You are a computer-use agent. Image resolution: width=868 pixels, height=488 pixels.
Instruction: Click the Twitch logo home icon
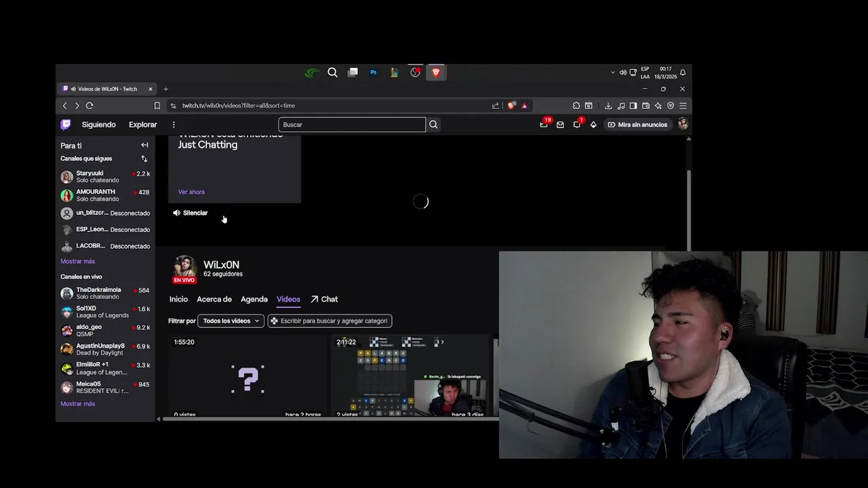pyautogui.click(x=65, y=125)
